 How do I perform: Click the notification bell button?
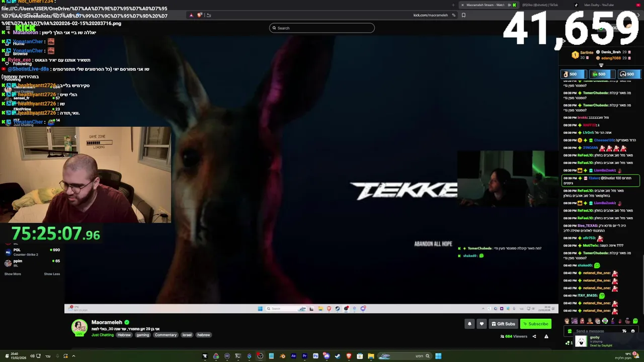[x=469, y=324]
